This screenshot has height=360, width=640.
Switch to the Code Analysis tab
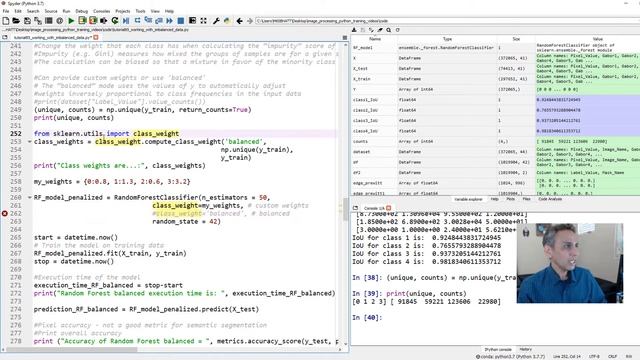(x=550, y=199)
